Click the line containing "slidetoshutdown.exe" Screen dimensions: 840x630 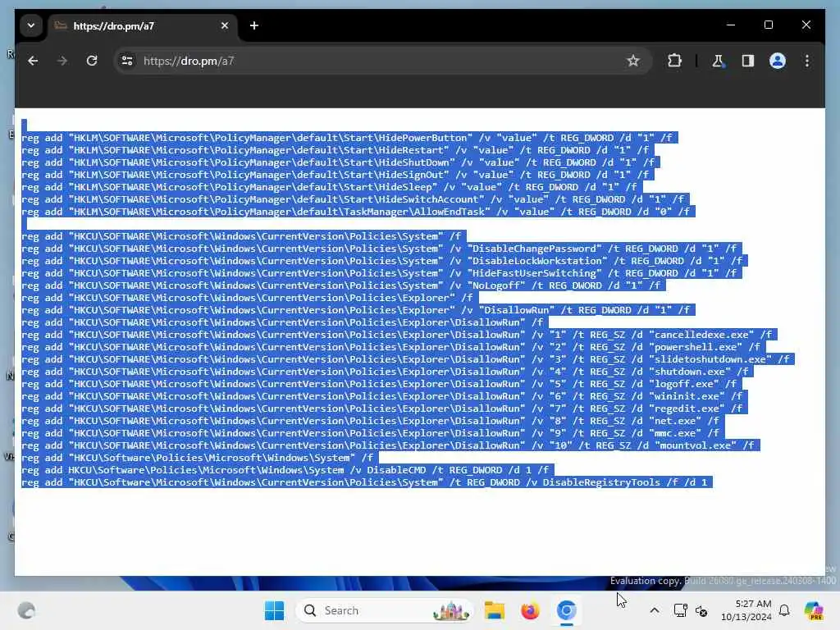(408, 359)
